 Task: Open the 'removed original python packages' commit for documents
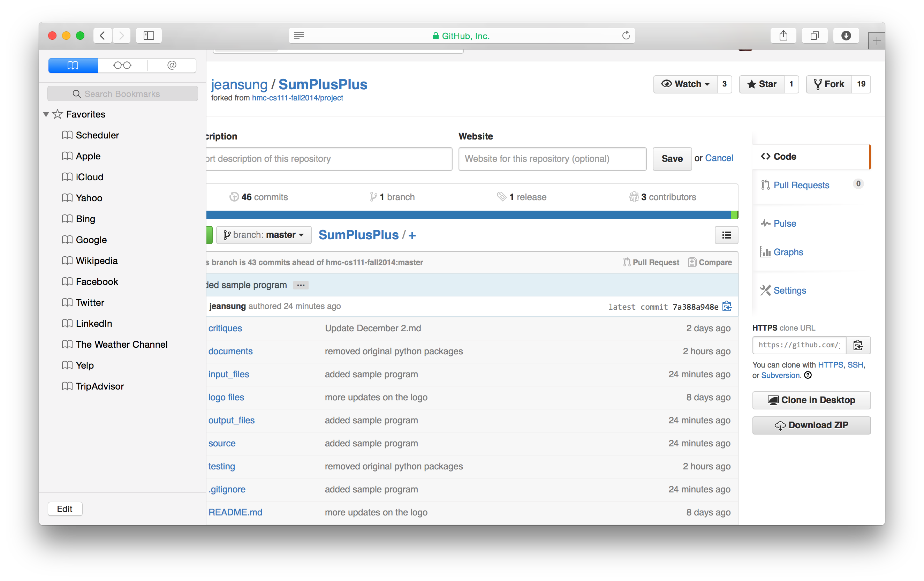click(x=394, y=351)
